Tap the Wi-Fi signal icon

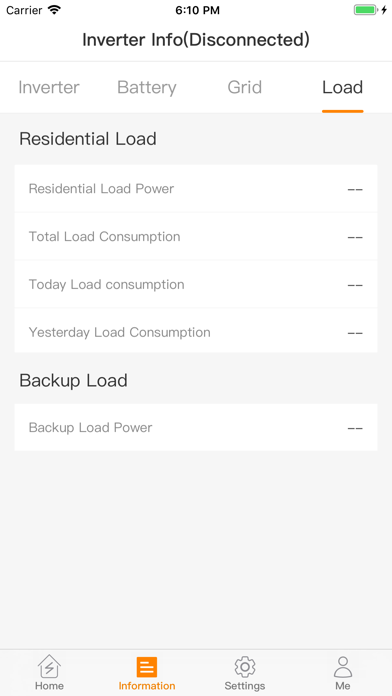point(54,10)
